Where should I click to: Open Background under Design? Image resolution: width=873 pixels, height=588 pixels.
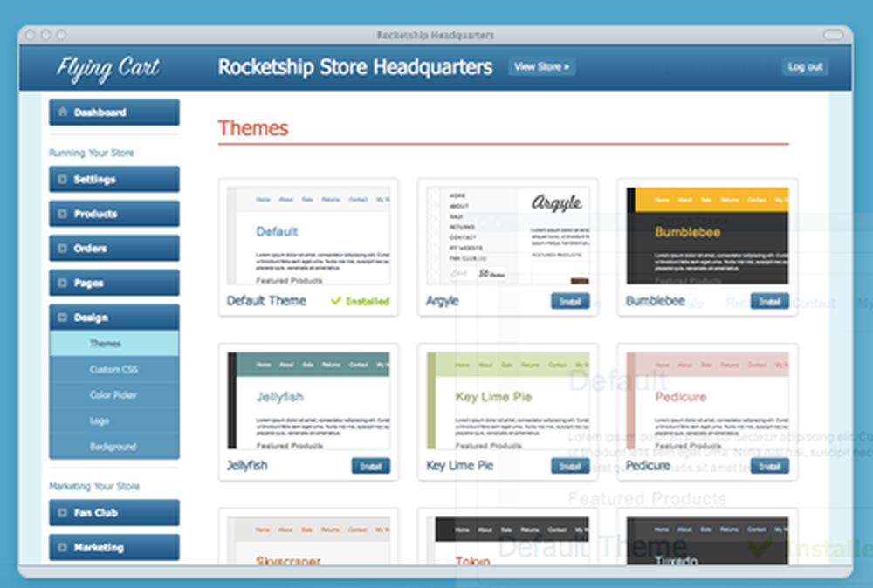click(x=114, y=446)
